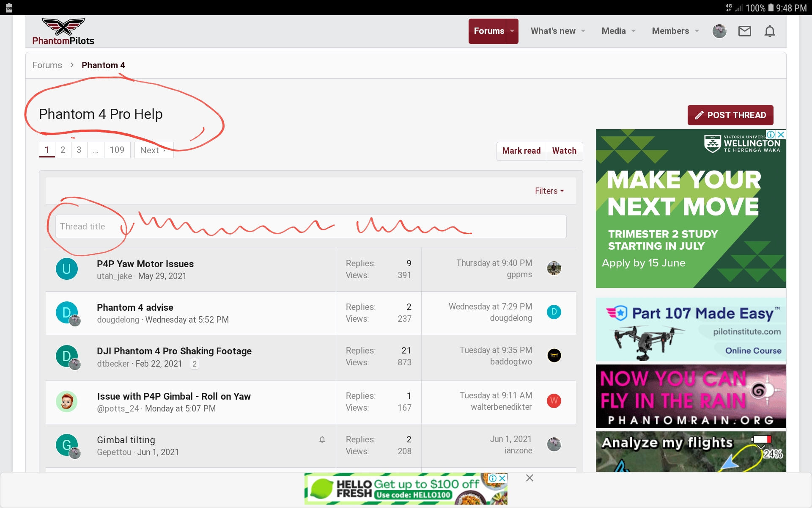The width and height of the screenshot is (812, 508).
Task: Open ianzone's last-poster avatar
Action: click(x=554, y=444)
